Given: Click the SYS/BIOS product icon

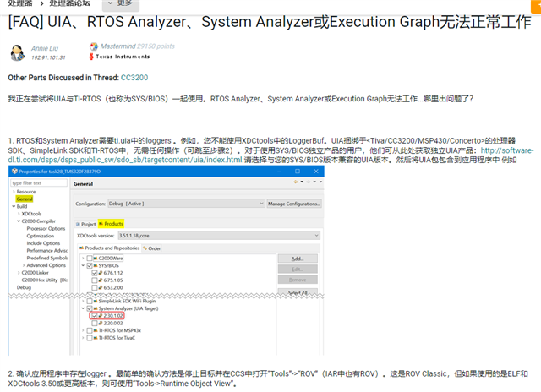Looking at the screenshot, I should (96, 265).
